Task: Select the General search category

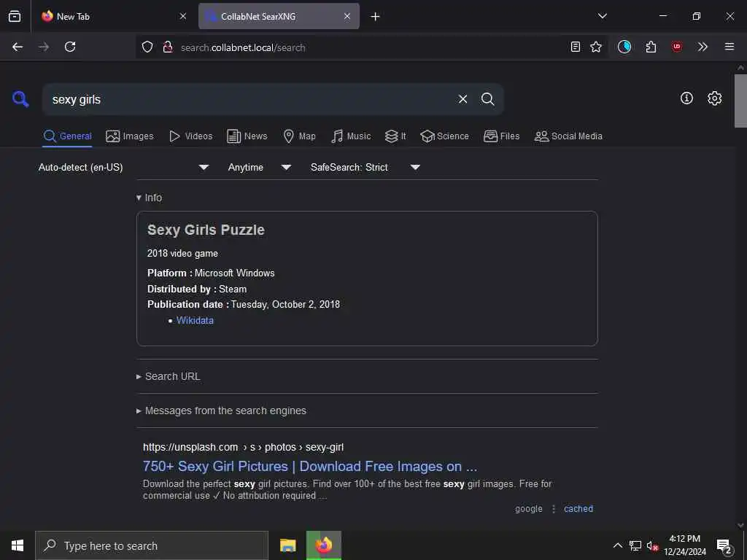Action: [67, 136]
